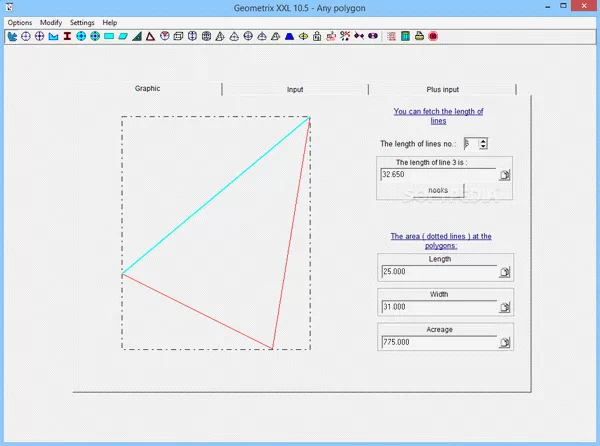Open the Help menu
The width and height of the screenshot is (600, 446).
tap(110, 23)
